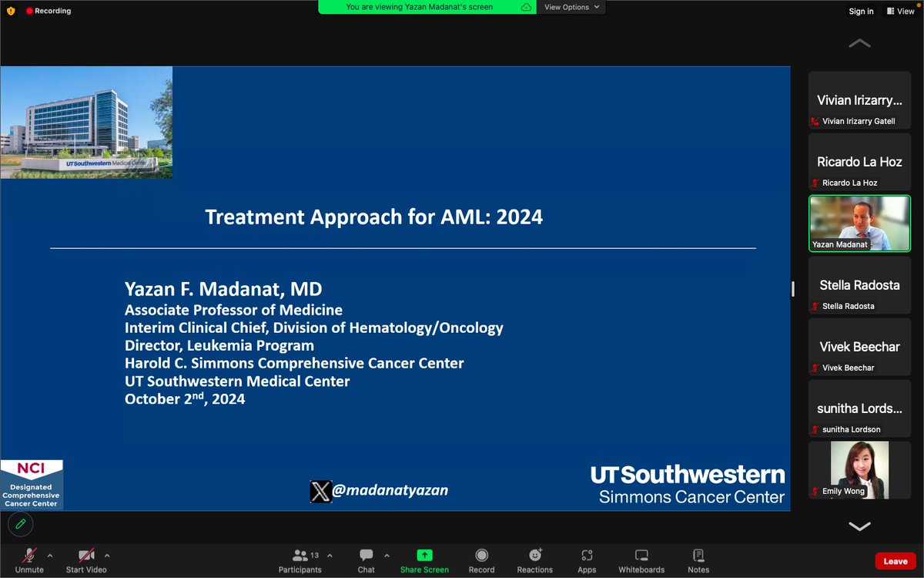The width and height of the screenshot is (924, 578).
Task: Open the Reactions menu
Action: click(535, 560)
